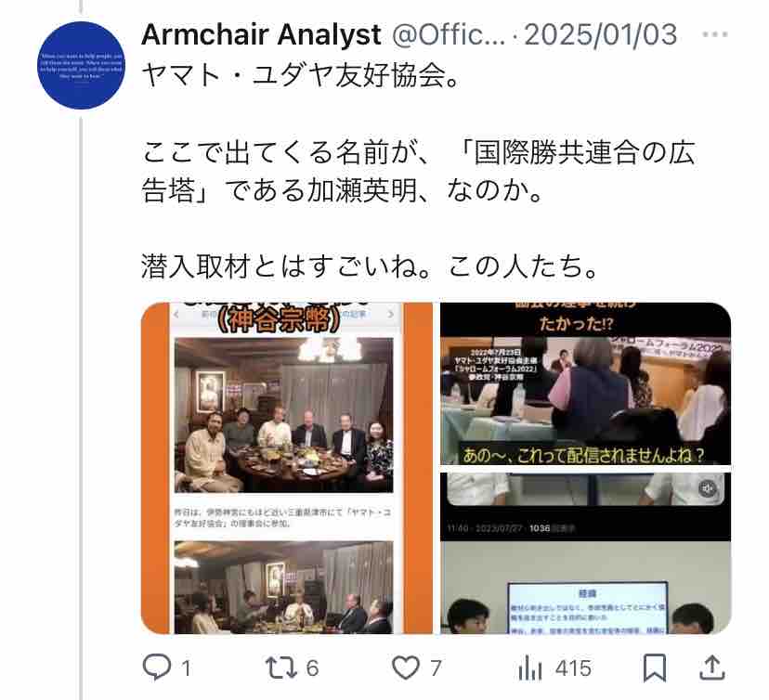
Task: Open the reply comment icon
Action: [x=156, y=668]
